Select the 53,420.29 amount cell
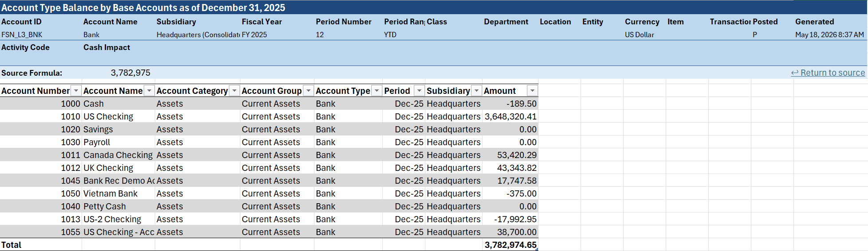 510,155
